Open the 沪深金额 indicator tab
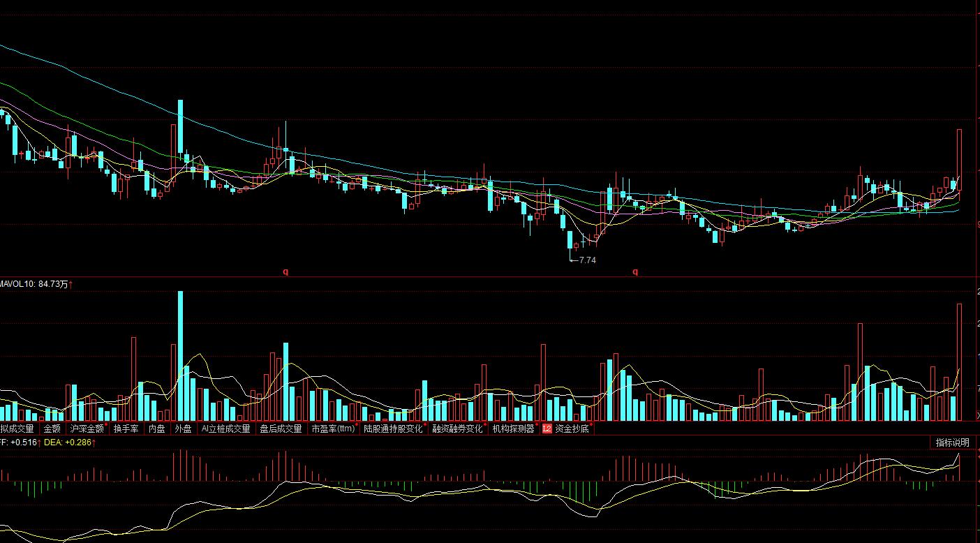 click(x=87, y=429)
